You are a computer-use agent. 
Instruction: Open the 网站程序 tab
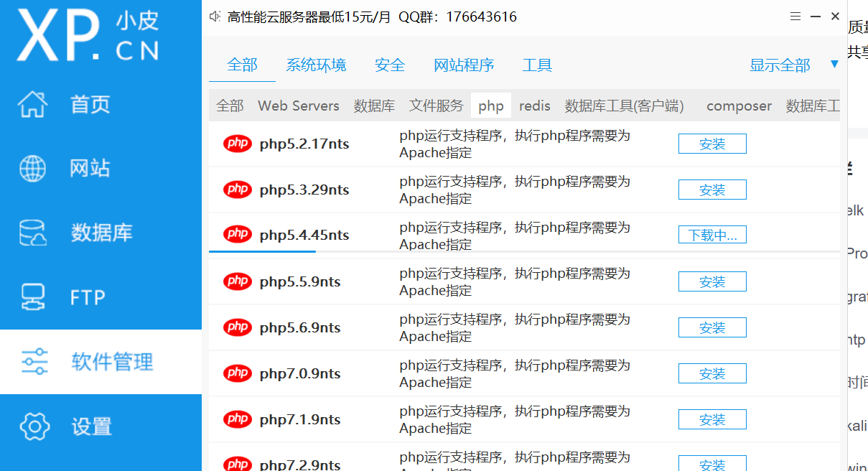pyautogui.click(x=464, y=65)
